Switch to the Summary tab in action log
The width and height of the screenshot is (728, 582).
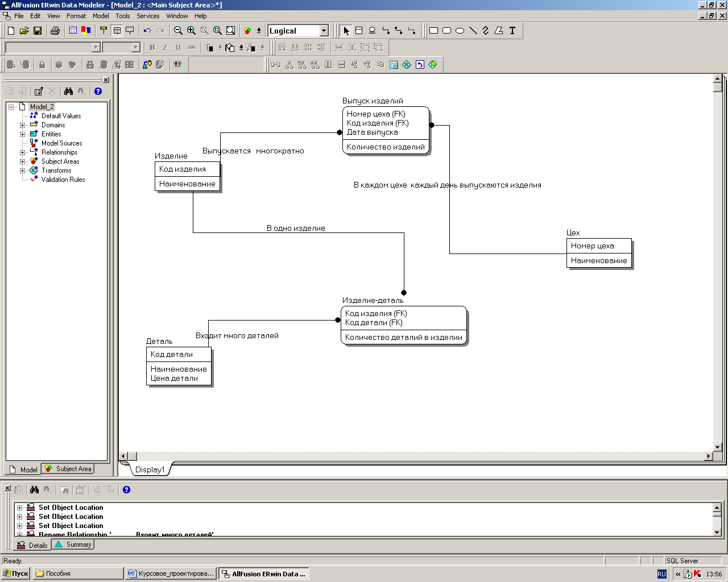click(73, 544)
